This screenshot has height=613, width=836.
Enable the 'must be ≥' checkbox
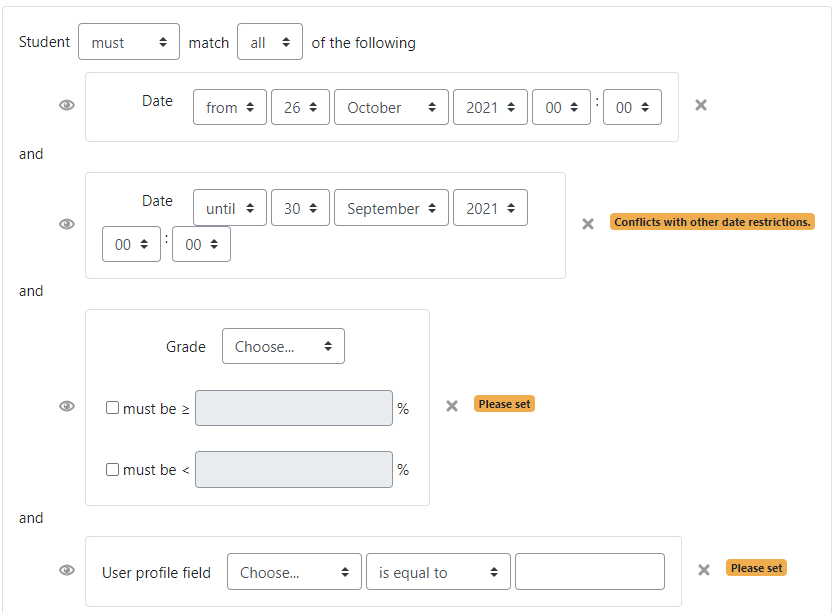tap(112, 408)
